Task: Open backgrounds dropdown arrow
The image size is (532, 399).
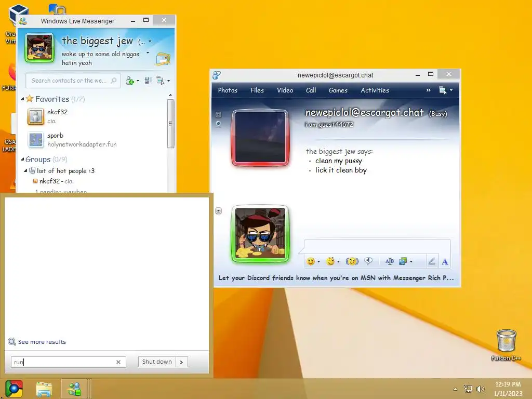Action: [411, 262]
